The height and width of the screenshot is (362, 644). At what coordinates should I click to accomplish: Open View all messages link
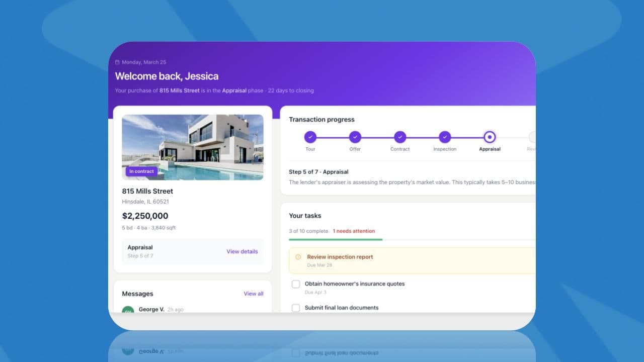[254, 294]
